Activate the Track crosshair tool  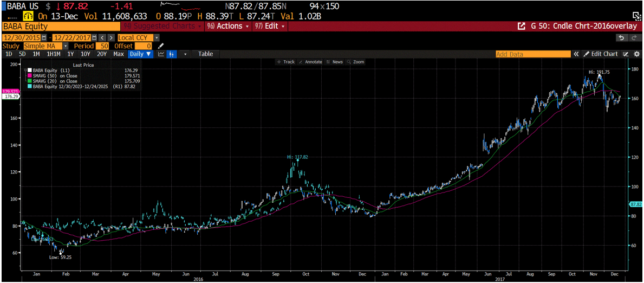(286, 62)
